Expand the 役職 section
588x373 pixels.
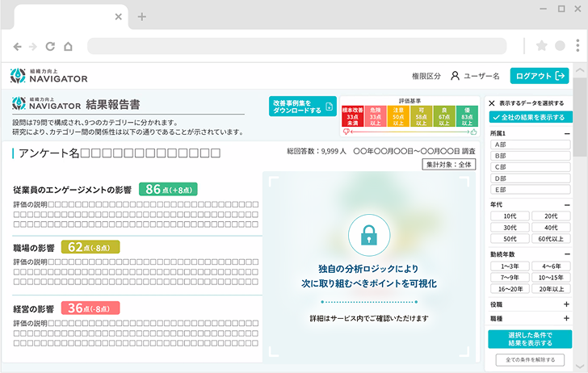pyautogui.click(x=567, y=304)
